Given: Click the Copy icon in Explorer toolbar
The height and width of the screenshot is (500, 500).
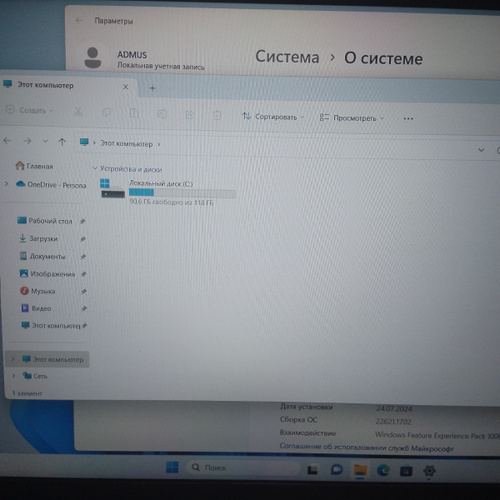Looking at the screenshot, I should [106, 113].
